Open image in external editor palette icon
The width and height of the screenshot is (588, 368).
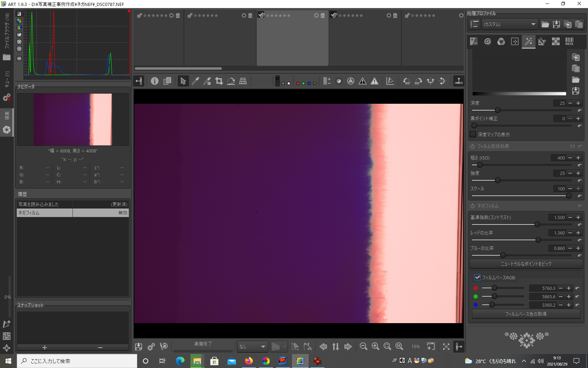click(x=163, y=347)
